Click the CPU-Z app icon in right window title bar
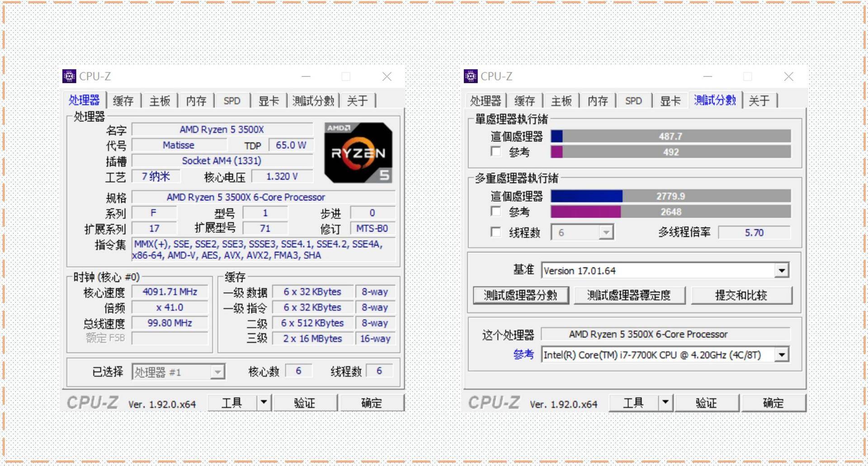 pyautogui.click(x=471, y=76)
